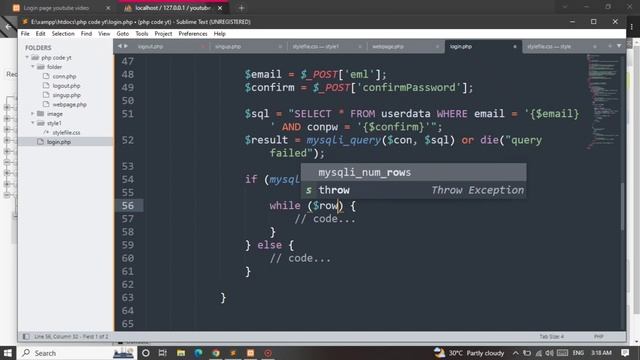Switch to Sublime Text taskbar icon

pyautogui.click(x=233, y=353)
